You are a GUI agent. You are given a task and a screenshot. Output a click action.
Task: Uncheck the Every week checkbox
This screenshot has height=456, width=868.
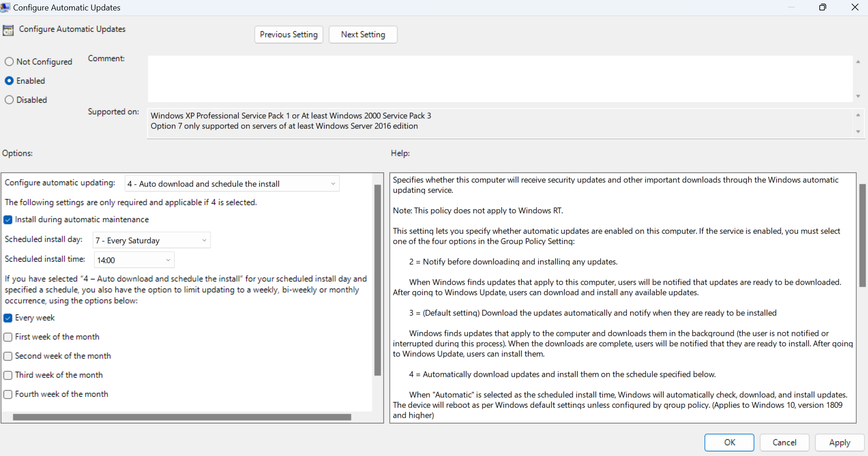[8, 318]
